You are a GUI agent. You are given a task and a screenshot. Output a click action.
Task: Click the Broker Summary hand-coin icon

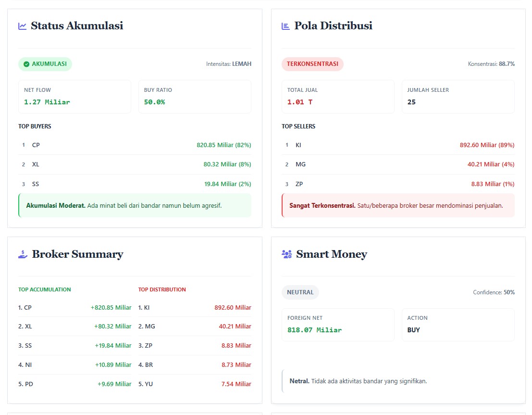pos(23,254)
